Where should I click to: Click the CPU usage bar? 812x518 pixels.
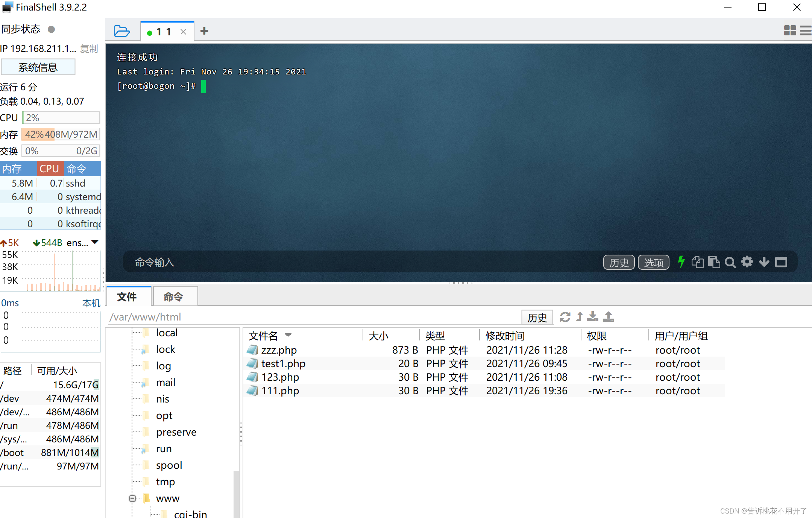(61, 118)
